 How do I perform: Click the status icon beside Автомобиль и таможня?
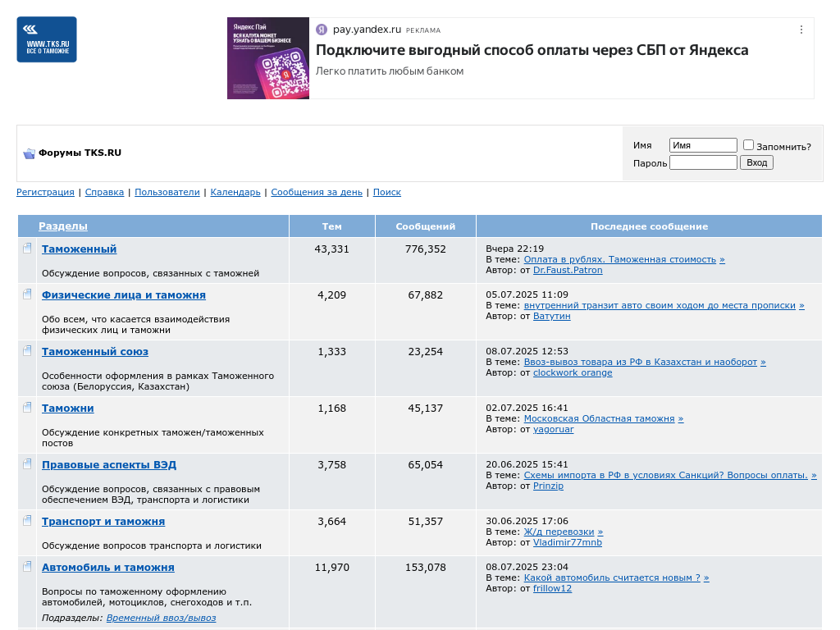click(27, 567)
